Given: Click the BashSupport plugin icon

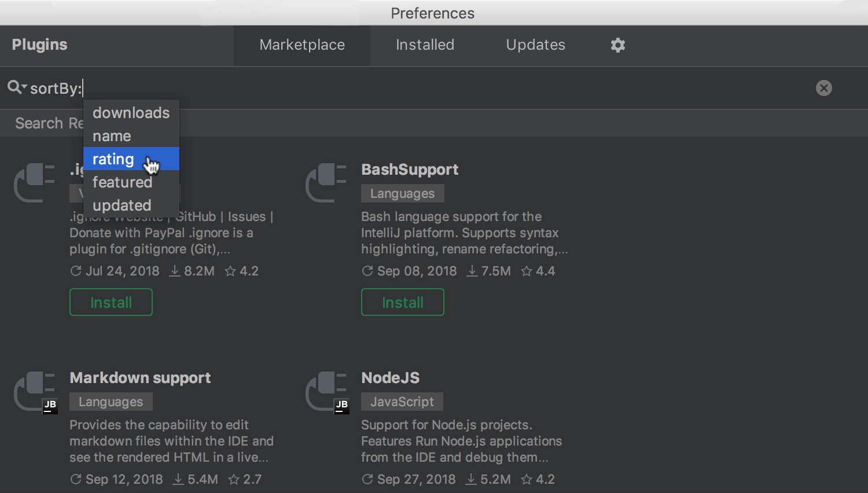Looking at the screenshot, I should coord(325,182).
